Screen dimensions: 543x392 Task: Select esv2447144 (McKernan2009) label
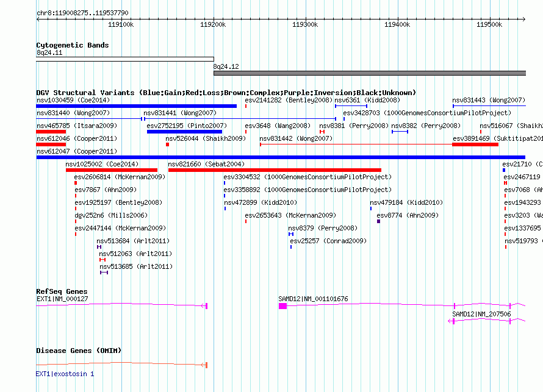[x=121, y=228]
